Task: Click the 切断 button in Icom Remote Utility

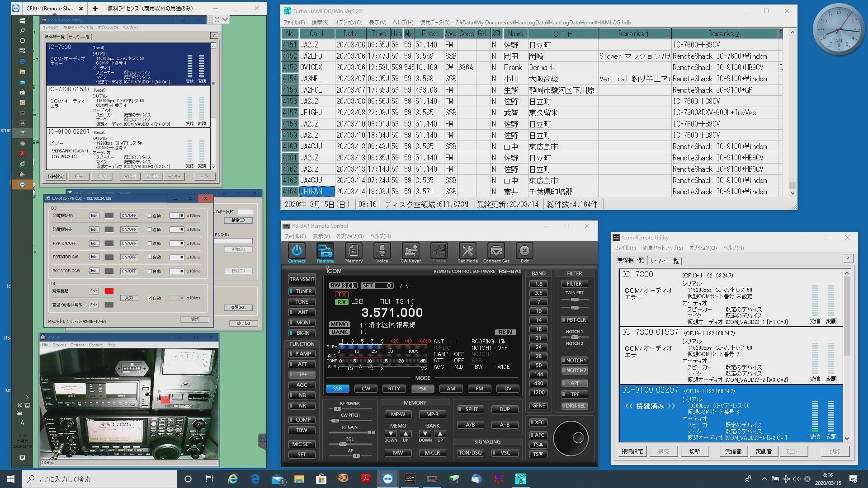Action: pos(694,451)
